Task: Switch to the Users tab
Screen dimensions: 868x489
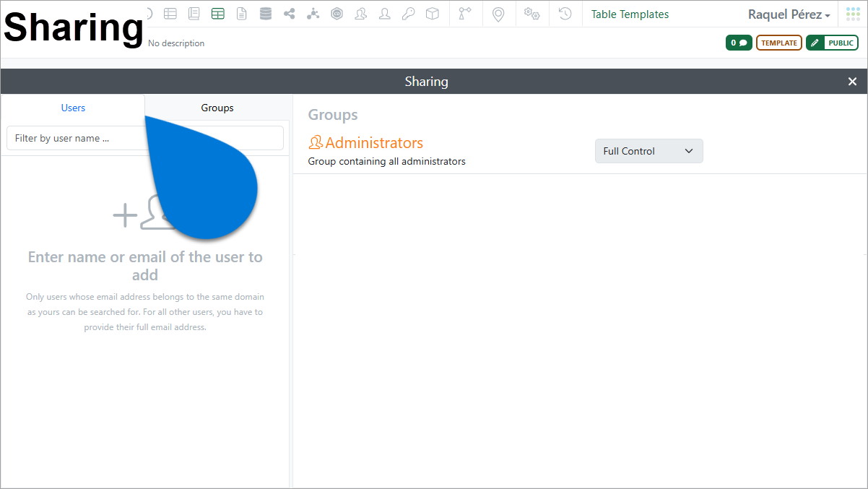Action: tap(73, 107)
